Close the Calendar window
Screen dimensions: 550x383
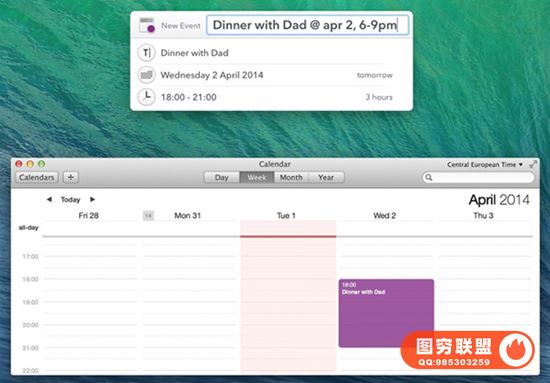tap(19, 164)
